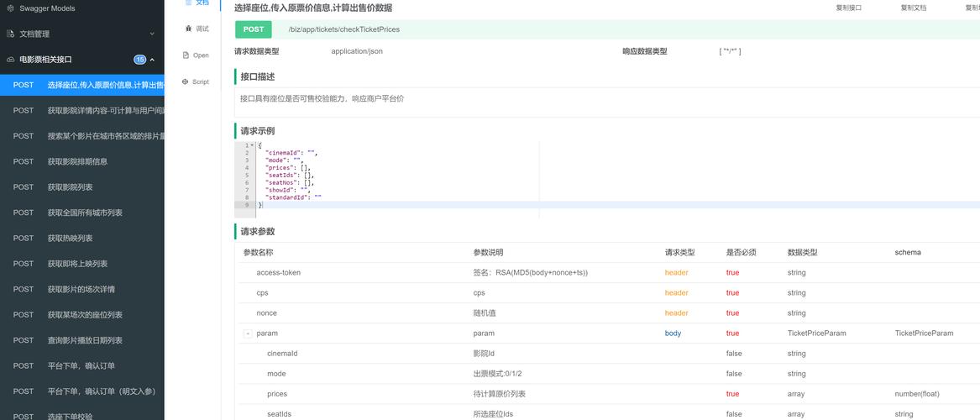Click the number(float) schema cell
This screenshot has height=420, width=980.
917,394
